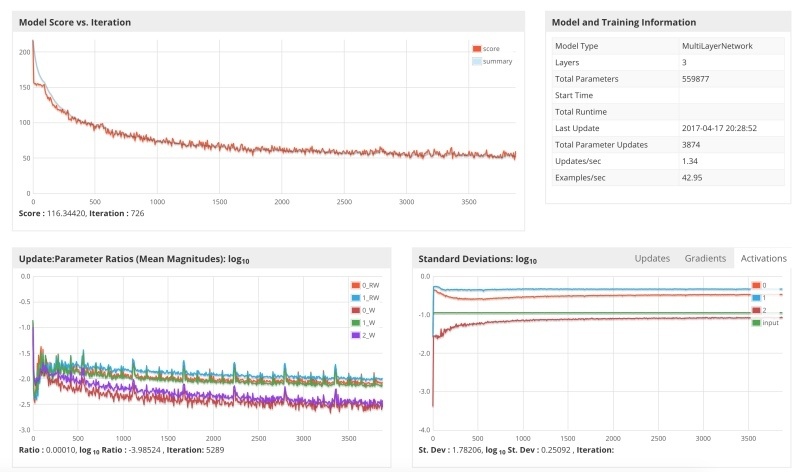Click the Model Score vs. Iteration heading
The height and width of the screenshot is (472, 800).
[x=75, y=22]
